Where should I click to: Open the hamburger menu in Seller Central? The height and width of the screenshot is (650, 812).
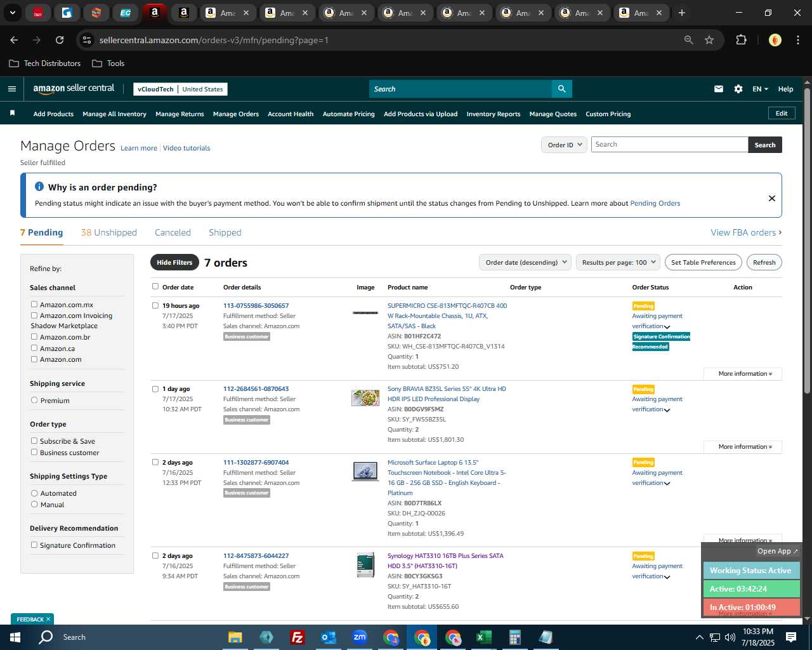11,89
